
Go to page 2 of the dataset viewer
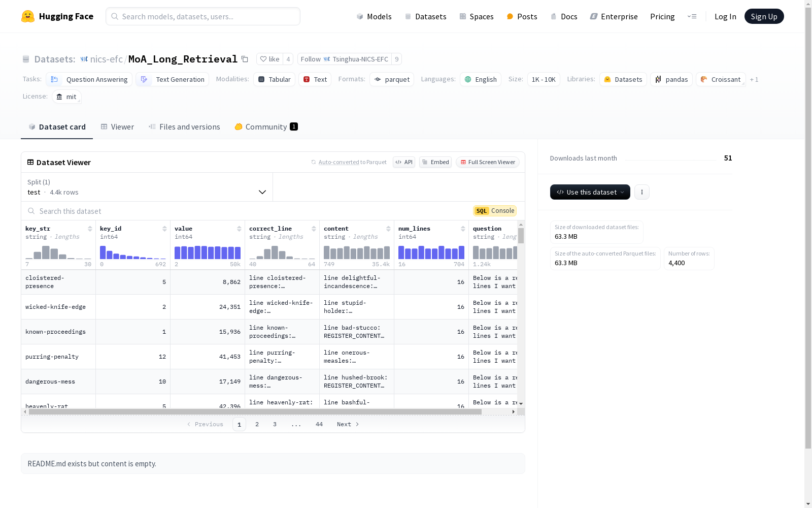[x=257, y=424]
